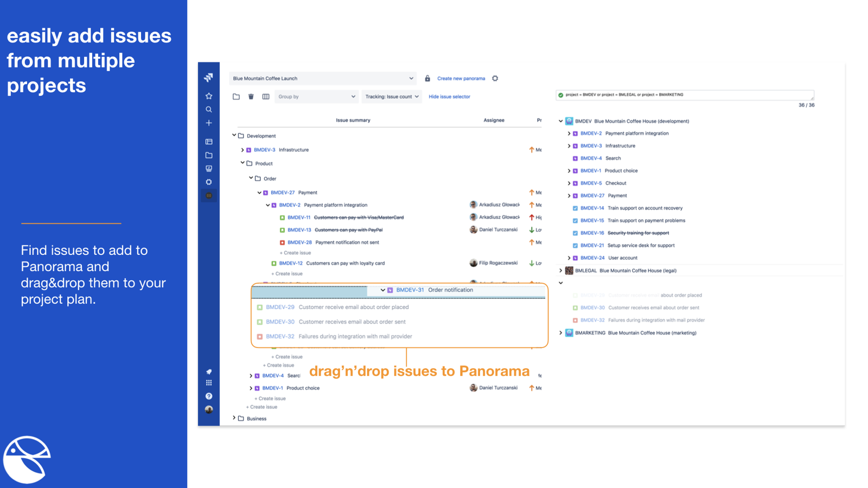Open search from the sidebar magnifier icon
The image size is (868, 488).
point(209,110)
